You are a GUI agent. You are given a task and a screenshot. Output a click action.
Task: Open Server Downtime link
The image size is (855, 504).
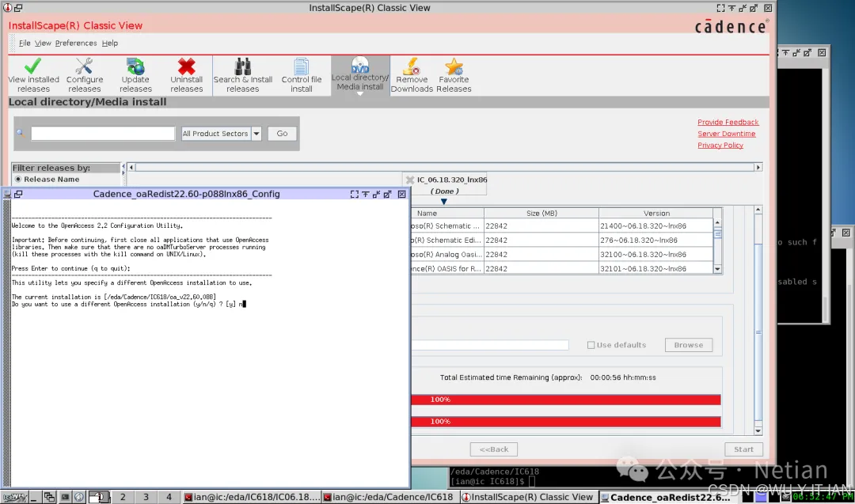pos(726,134)
